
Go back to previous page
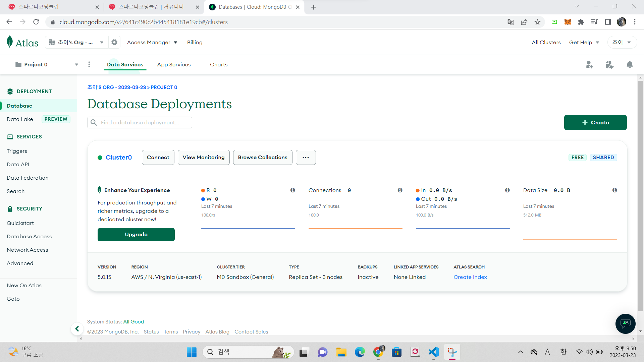pyautogui.click(x=9, y=22)
